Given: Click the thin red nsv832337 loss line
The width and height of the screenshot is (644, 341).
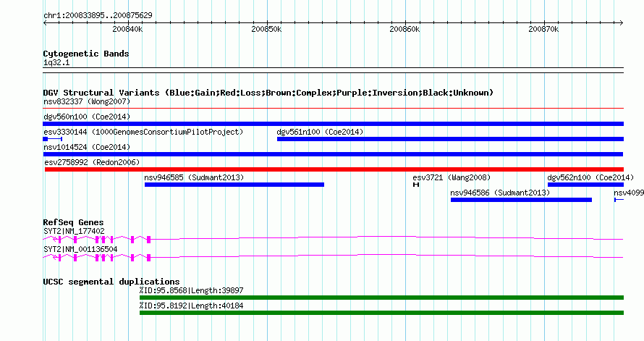Looking at the screenshot, I should click(334, 109).
